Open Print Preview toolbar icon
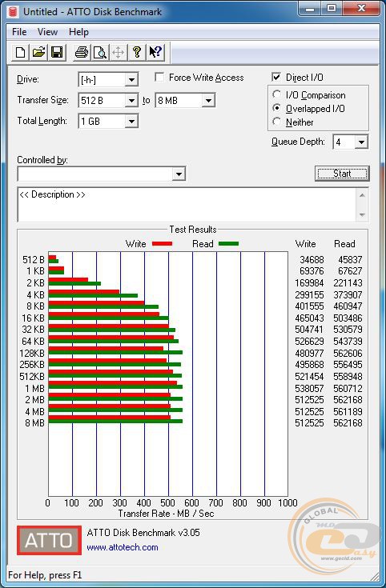The width and height of the screenshot is (386, 588). pyautogui.click(x=100, y=52)
